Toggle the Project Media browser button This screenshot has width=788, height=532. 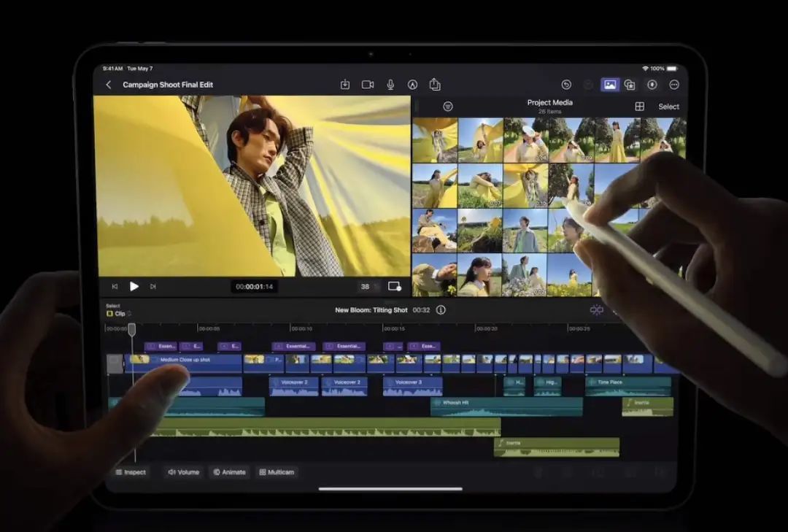(x=609, y=85)
